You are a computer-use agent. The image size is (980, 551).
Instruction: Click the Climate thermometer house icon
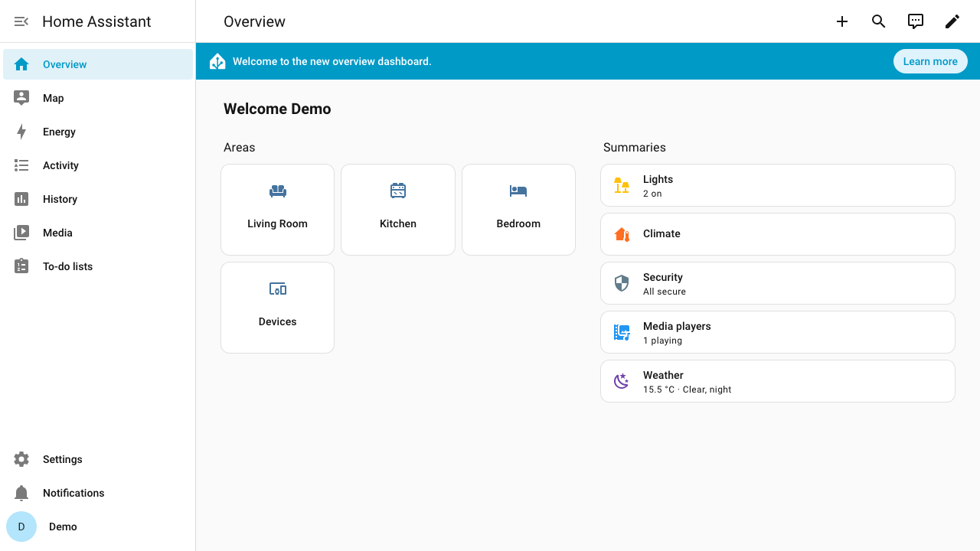pyautogui.click(x=622, y=234)
